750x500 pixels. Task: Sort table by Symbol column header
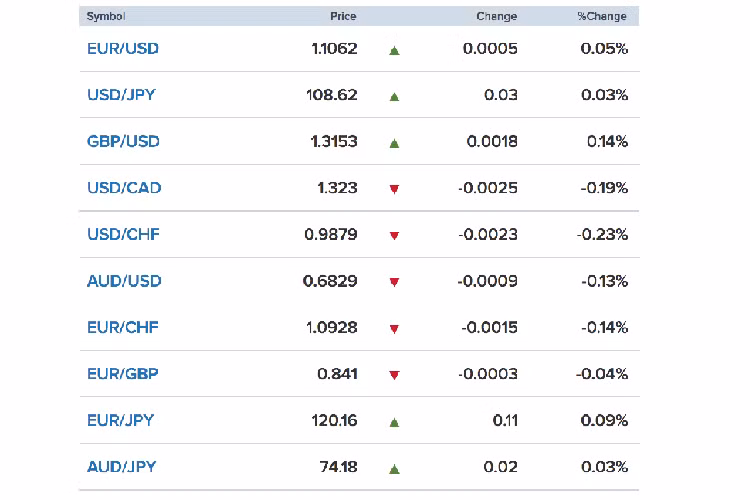(106, 16)
